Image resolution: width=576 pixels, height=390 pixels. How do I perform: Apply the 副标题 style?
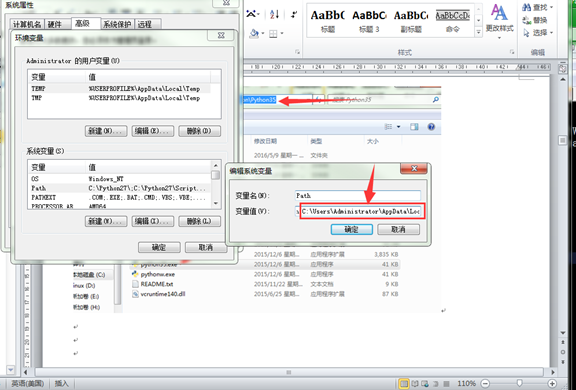[411, 21]
